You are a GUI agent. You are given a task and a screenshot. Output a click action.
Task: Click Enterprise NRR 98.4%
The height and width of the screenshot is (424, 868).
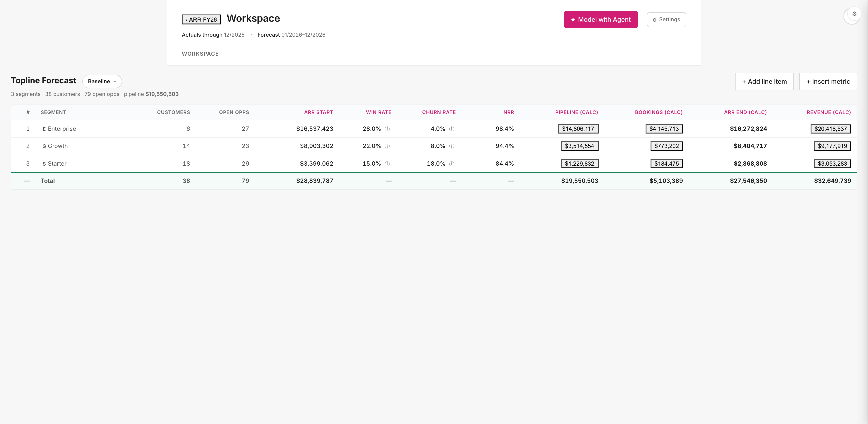[505, 129]
